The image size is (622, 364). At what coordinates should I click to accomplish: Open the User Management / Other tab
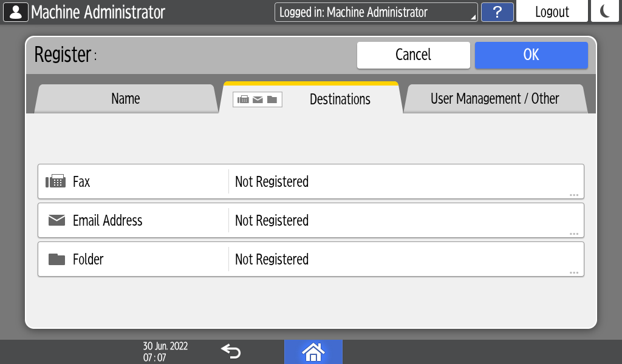(494, 99)
